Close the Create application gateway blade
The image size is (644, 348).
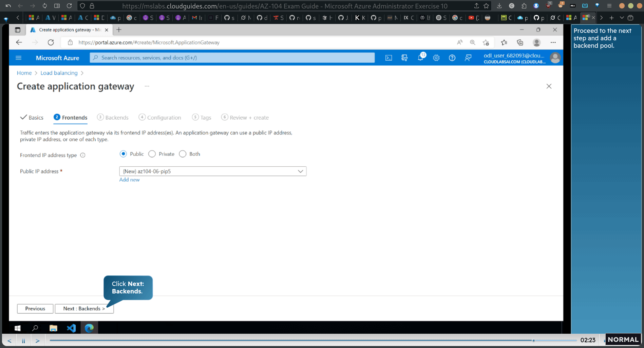coord(549,86)
